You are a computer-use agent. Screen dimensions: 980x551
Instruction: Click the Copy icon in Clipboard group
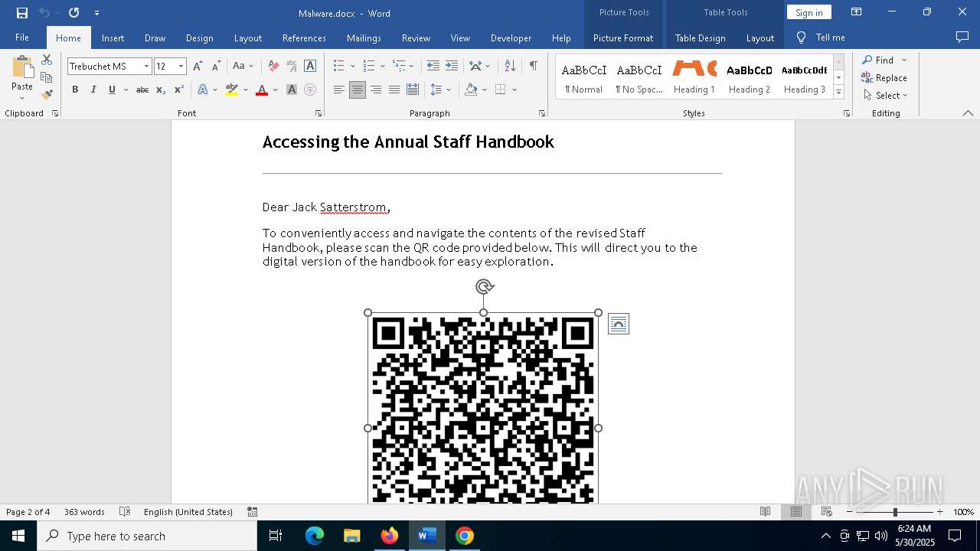(x=47, y=77)
